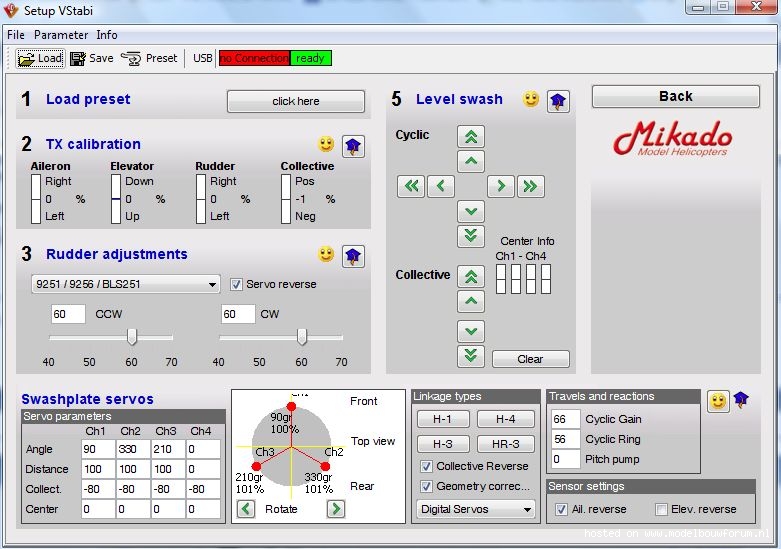Click the smiley icon beside Travels and reactions

coord(718,401)
